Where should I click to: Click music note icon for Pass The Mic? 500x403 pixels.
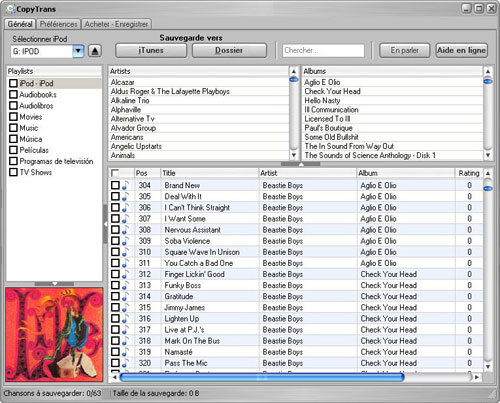point(125,363)
